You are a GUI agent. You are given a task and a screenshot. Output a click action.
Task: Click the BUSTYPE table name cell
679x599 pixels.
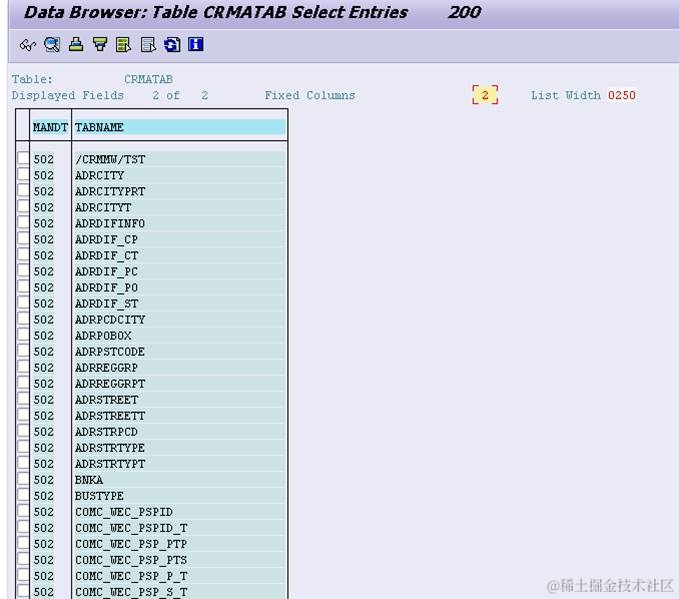(x=179, y=496)
